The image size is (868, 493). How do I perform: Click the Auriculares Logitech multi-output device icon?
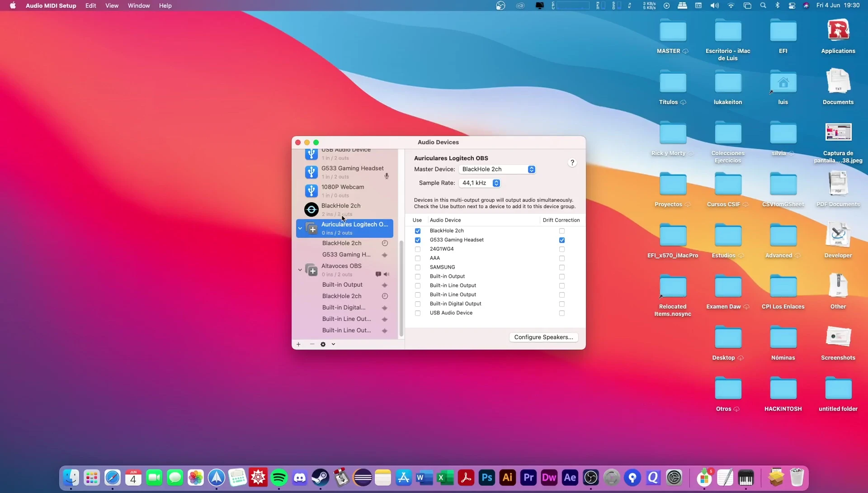pyautogui.click(x=311, y=228)
